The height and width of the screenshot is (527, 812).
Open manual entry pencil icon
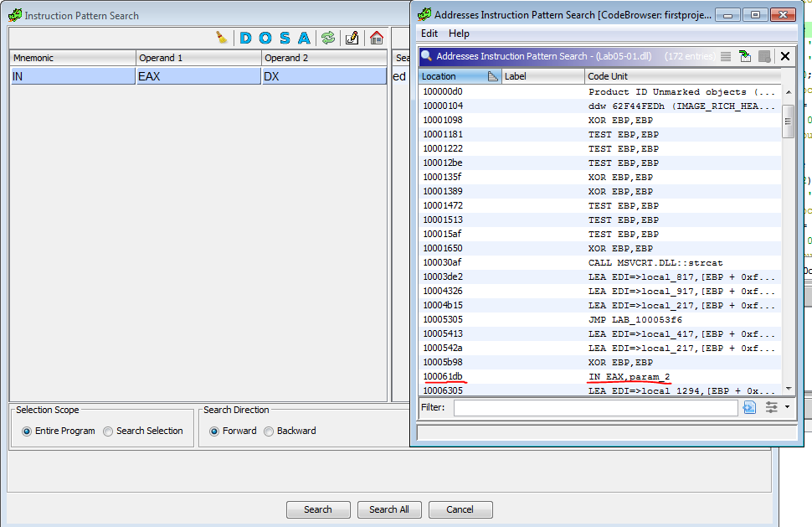(352, 38)
